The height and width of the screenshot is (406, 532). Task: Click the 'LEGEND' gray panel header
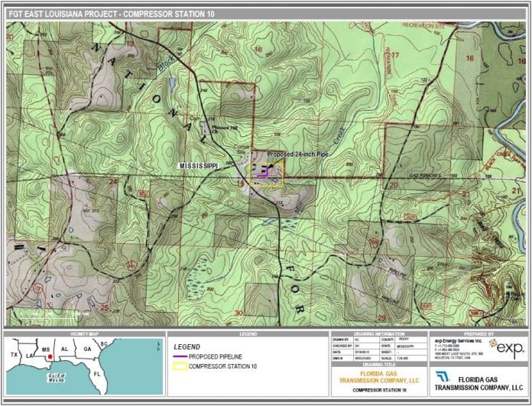pos(248,334)
